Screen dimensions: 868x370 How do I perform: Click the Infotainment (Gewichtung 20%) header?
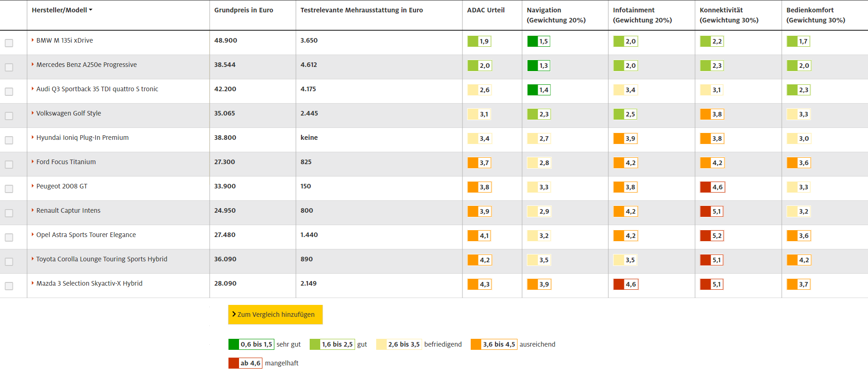[642, 15]
